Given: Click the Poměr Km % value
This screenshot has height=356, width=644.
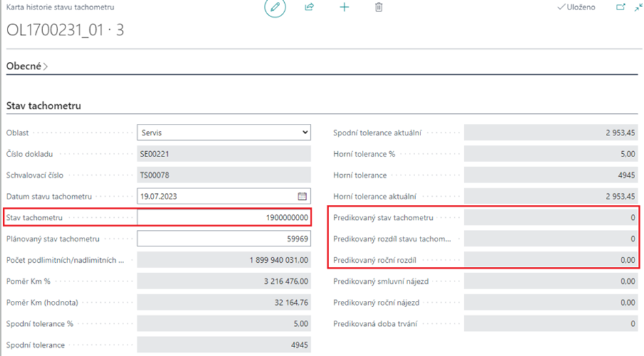Looking at the screenshot, I should [x=224, y=281].
